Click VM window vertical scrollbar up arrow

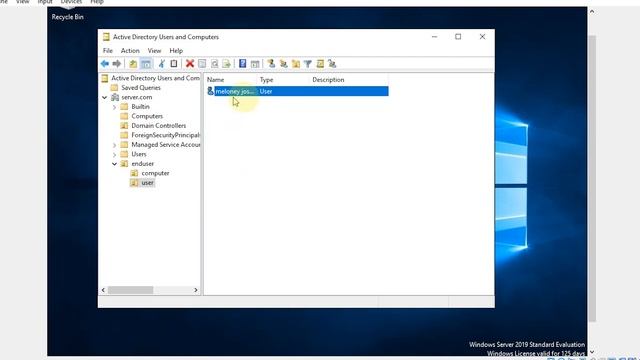click(592, 11)
